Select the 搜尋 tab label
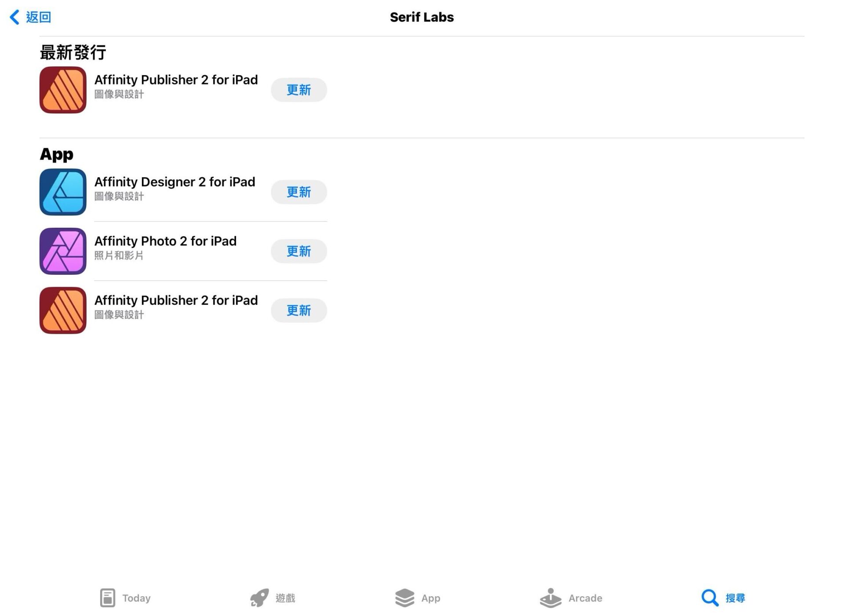Image resolution: width=844 pixels, height=616 pixels. tap(735, 598)
